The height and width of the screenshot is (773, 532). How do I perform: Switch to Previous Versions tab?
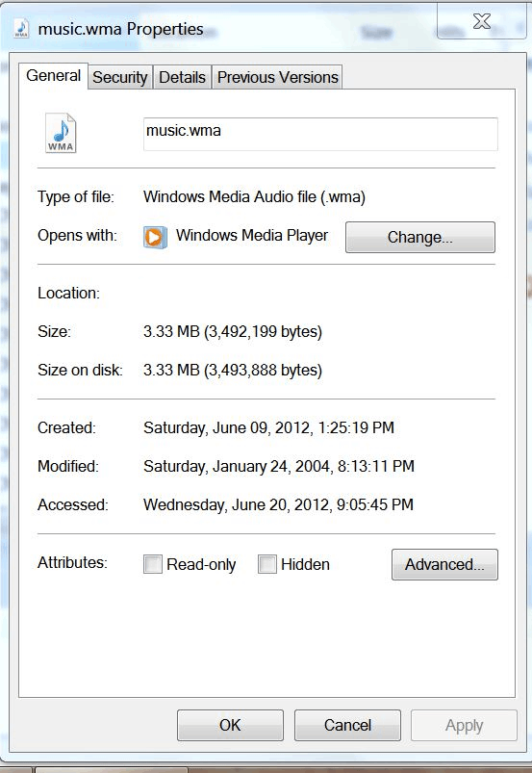coord(277,77)
